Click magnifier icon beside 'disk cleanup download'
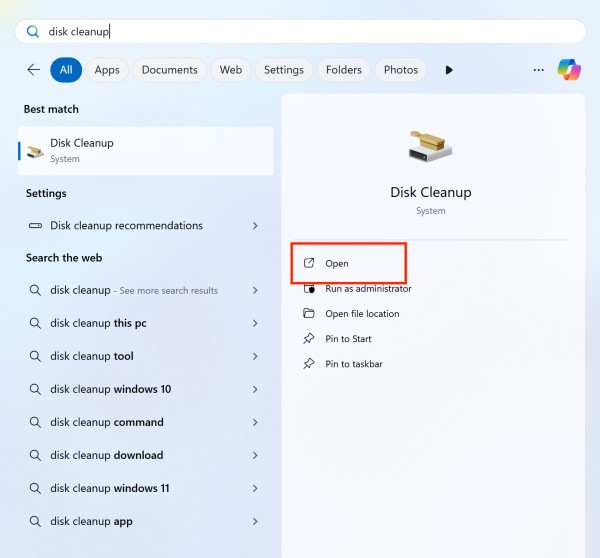 [x=35, y=455]
